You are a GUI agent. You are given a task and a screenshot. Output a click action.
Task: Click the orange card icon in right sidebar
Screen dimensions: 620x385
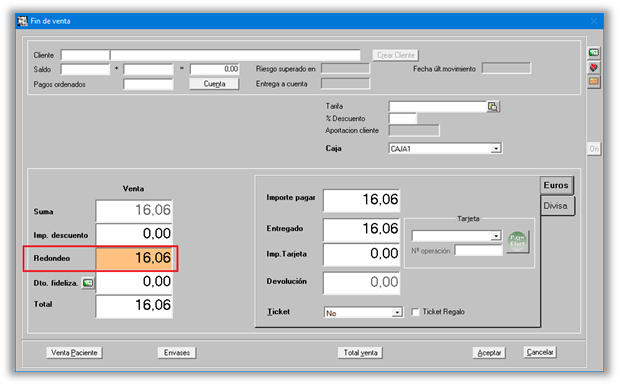[x=594, y=81]
